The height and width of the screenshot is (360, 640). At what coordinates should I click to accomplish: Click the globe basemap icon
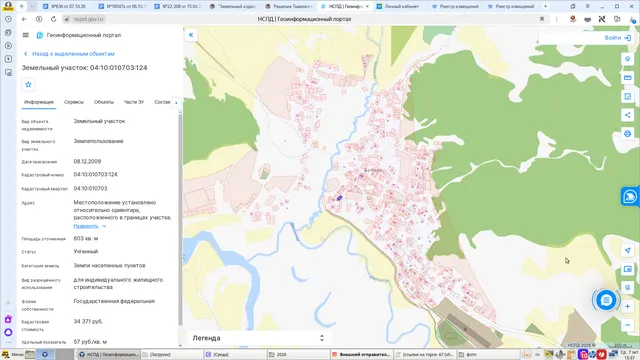coord(628,287)
